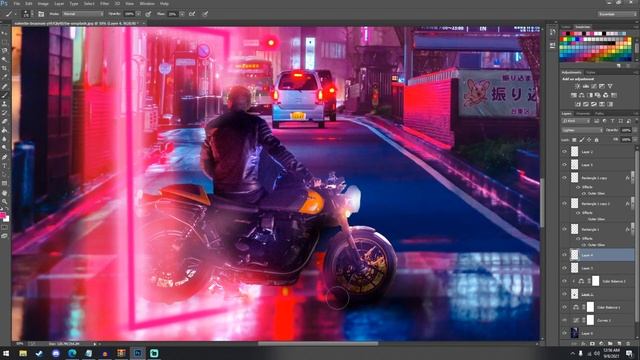Switch to the Color panel tab
The image size is (640, 360).
tap(566, 27)
